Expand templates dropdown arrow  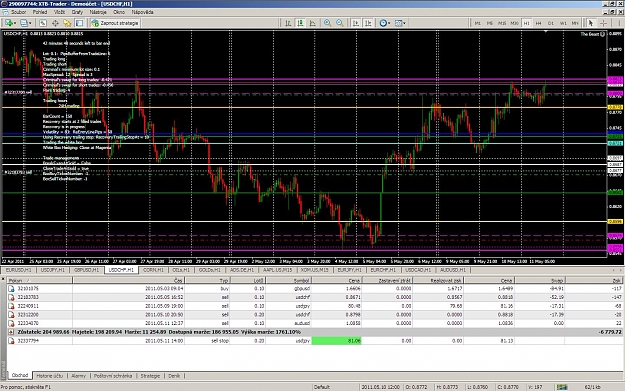[405, 23]
